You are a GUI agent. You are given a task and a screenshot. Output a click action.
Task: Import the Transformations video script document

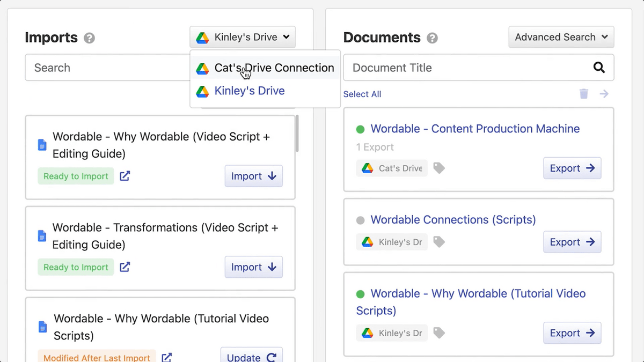pyautogui.click(x=253, y=267)
